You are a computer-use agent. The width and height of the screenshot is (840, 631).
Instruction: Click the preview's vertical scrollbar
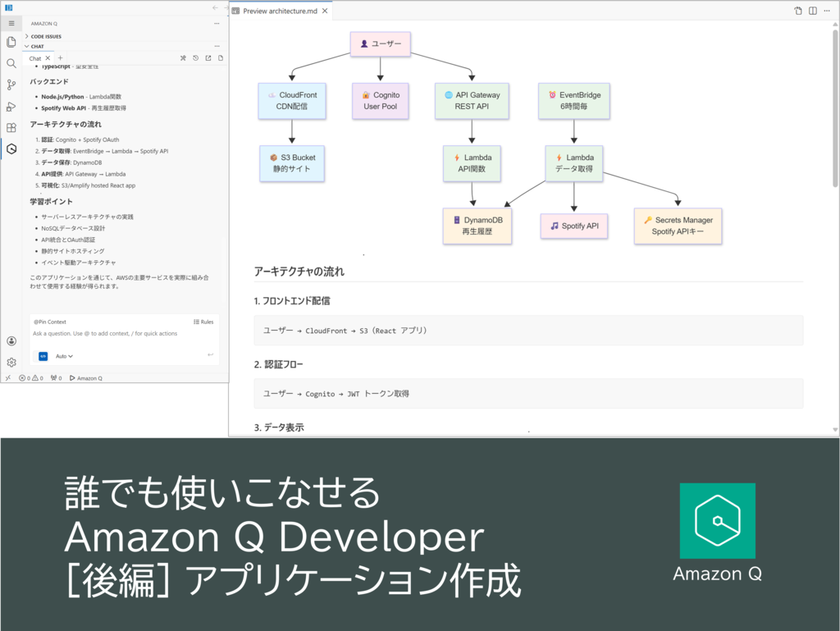(x=835, y=107)
